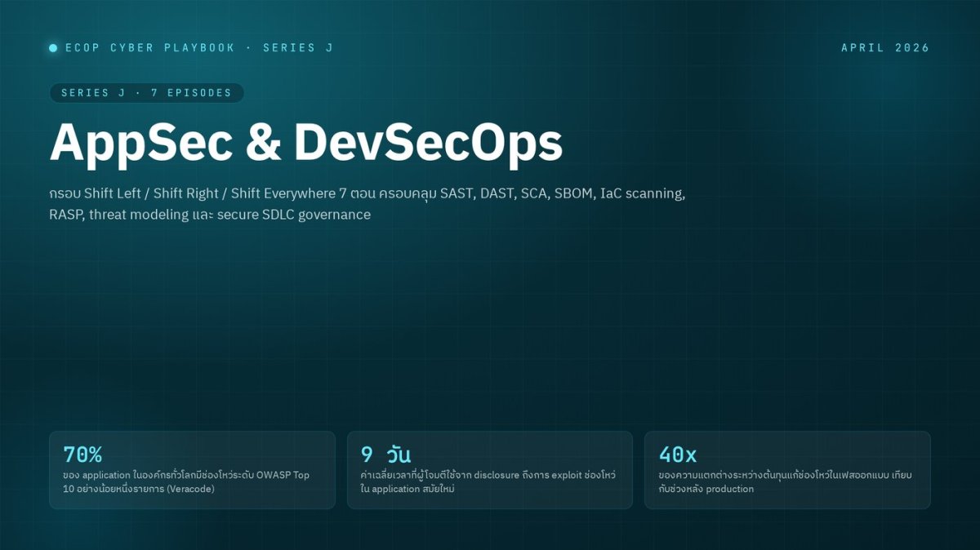Click the SERIES J · 7 EPISODES badge
Screen dimensions: 980x550
pos(146,93)
